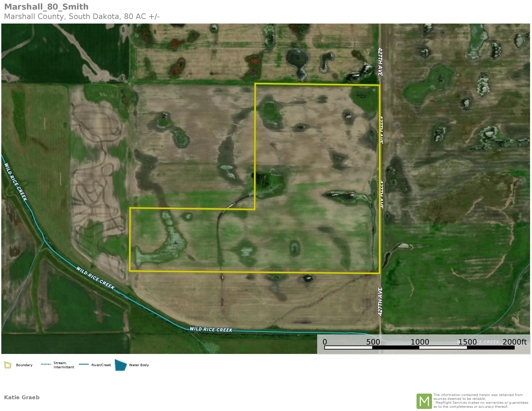532x411 pixels.
Task: Click the Marshall County, South Dakota subtitle
Action: pyautogui.click(x=82, y=17)
